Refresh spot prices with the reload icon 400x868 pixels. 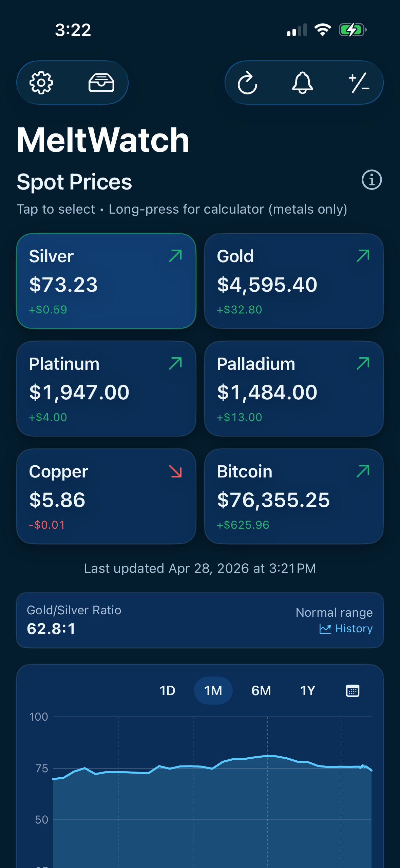coord(247,83)
